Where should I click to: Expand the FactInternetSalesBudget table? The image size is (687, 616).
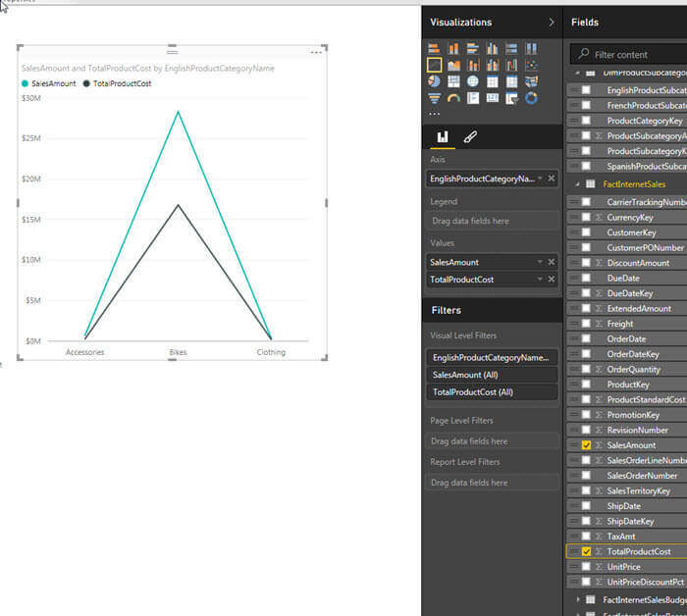pos(578,599)
